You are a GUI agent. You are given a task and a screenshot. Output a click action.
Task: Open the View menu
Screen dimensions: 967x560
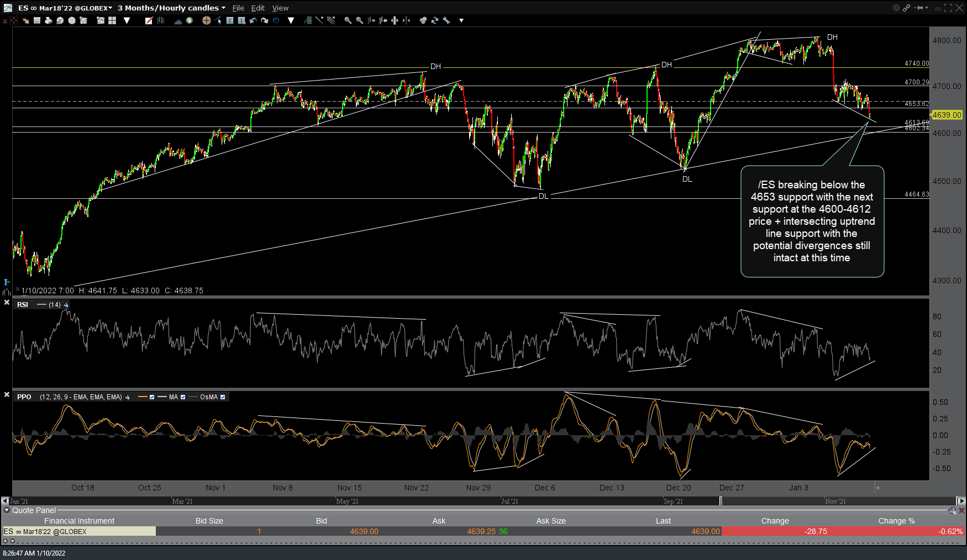280,8
